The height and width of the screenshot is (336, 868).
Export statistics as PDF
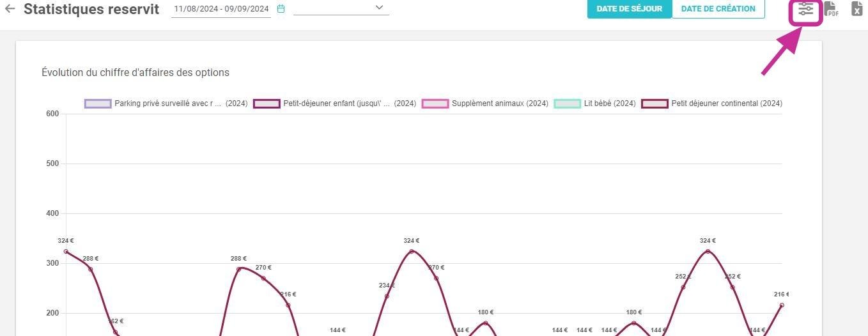point(831,9)
